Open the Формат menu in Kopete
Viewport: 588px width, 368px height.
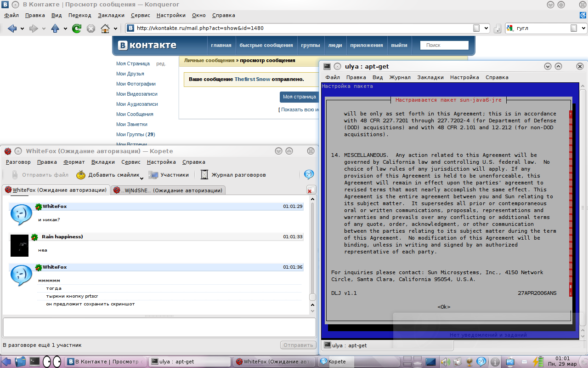click(74, 162)
